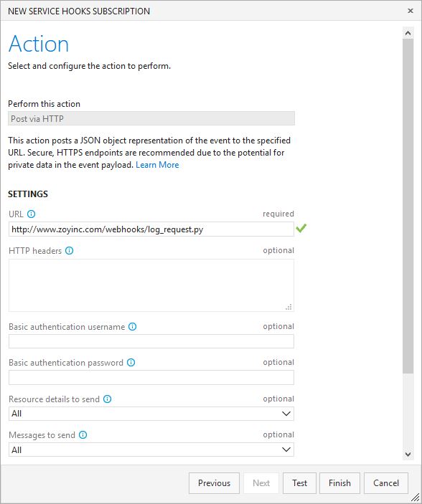The image size is (422, 504).
Task: Click the Test button
Action: [299, 483]
